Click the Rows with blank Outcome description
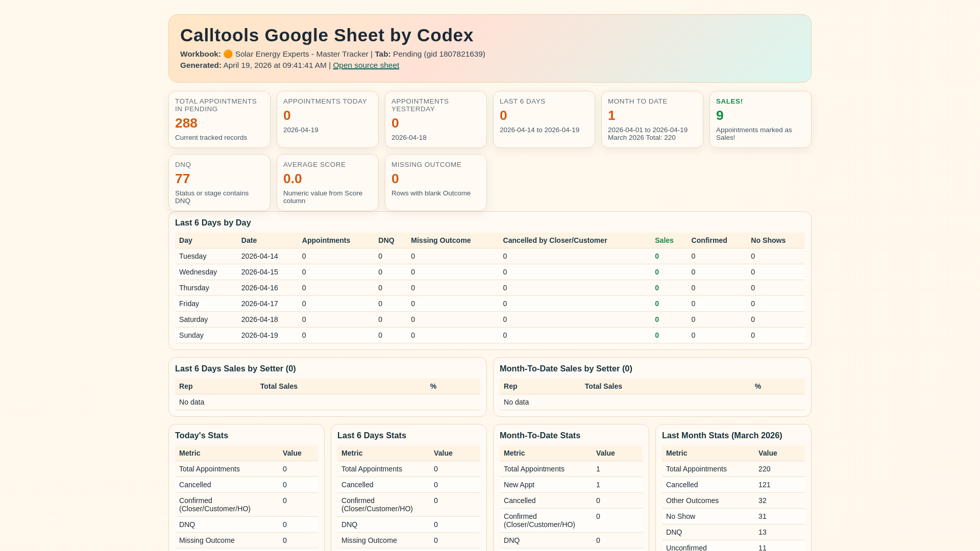The width and height of the screenshot is (980, 551). pyautogui.click(x=431, y=193)
